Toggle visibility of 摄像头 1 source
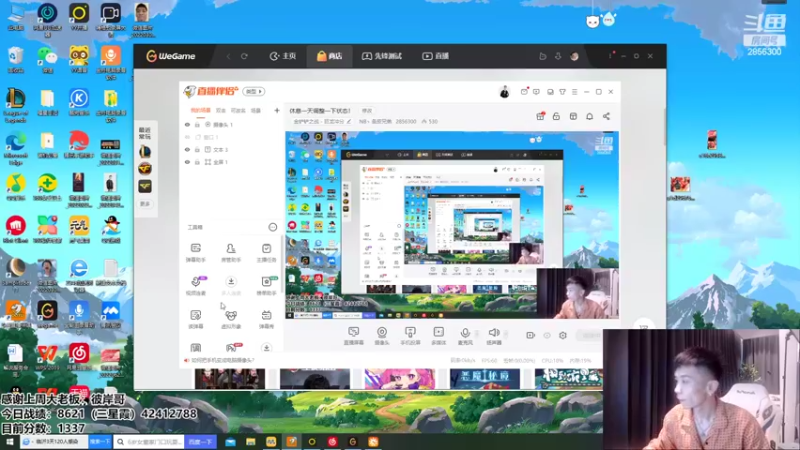 pos(187,124)
